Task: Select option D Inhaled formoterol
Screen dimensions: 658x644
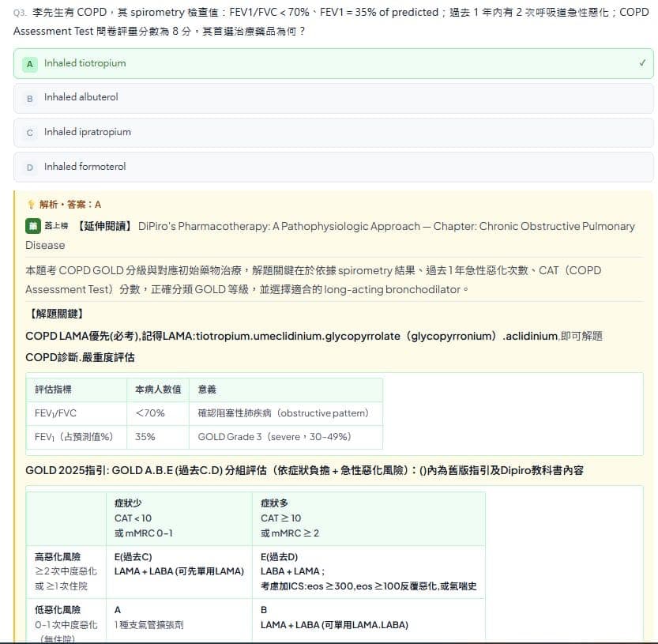Action: click(x=333, y=167)
